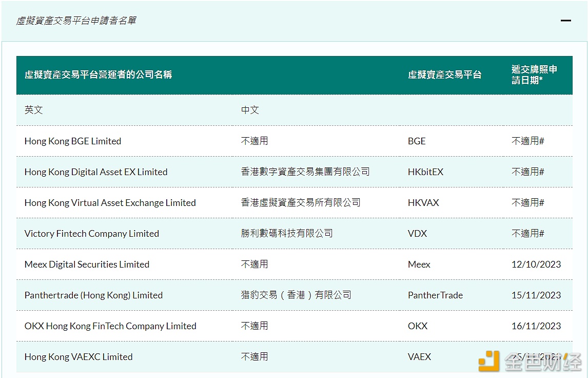588x378 pixels.
Task: Click the date 12/10/2023
Action: (536, 264)
